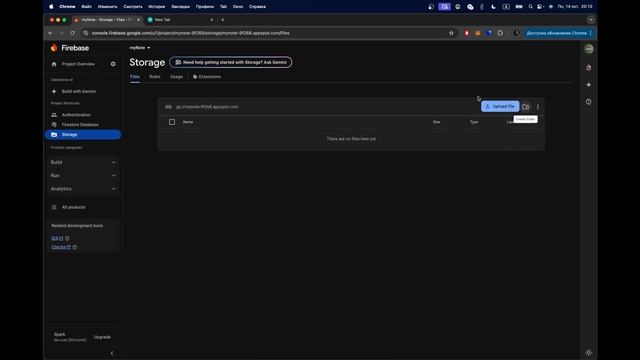
Task: Open notifications bell in right rail
Action: tap(589, 67)
